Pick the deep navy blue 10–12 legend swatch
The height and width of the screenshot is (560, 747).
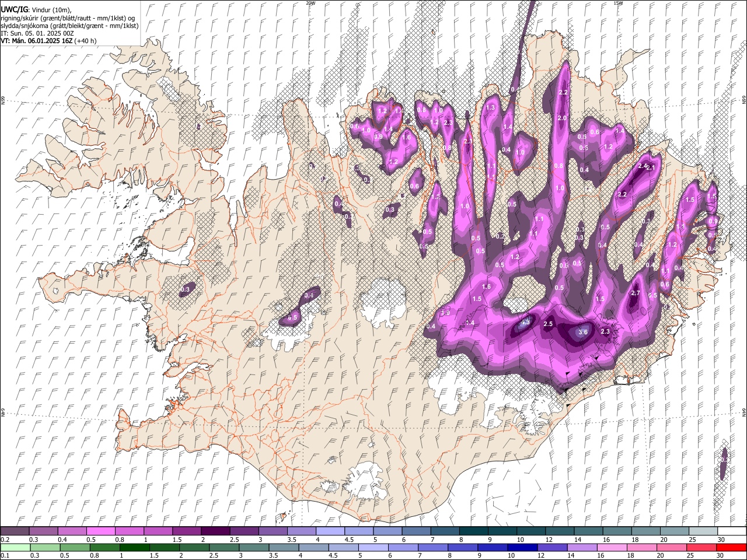coord(522,548)
